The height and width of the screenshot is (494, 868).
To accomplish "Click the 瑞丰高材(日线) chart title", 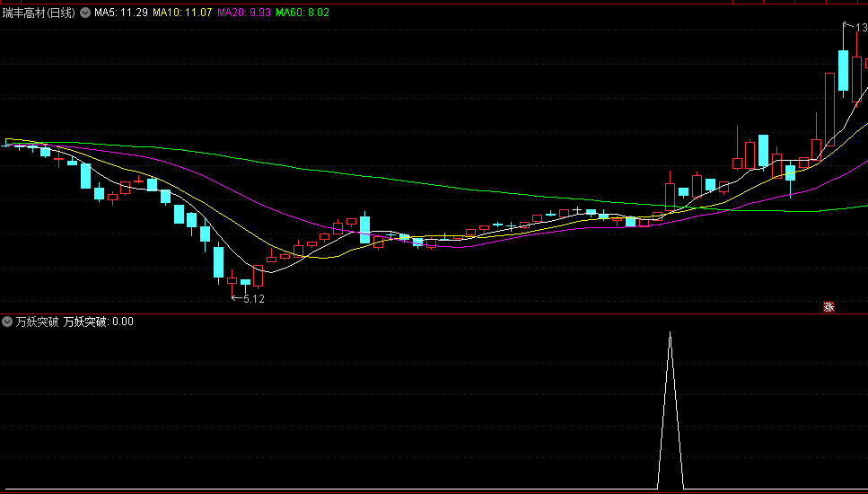I will [39, 13].
